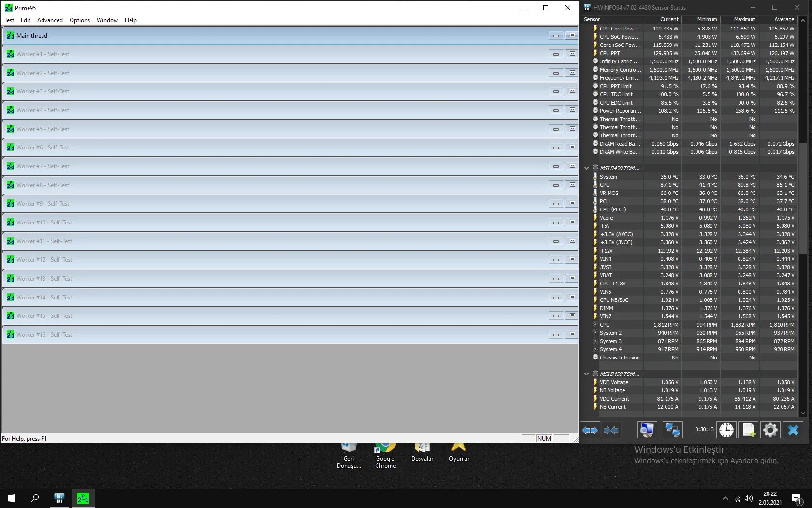Open the Oyunlar desktop folder

459,453
